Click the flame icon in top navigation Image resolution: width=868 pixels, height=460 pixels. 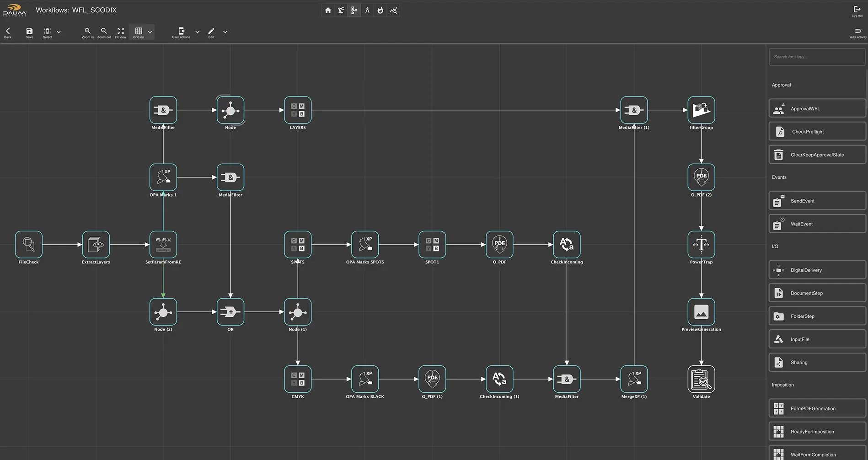pos(380,10)
